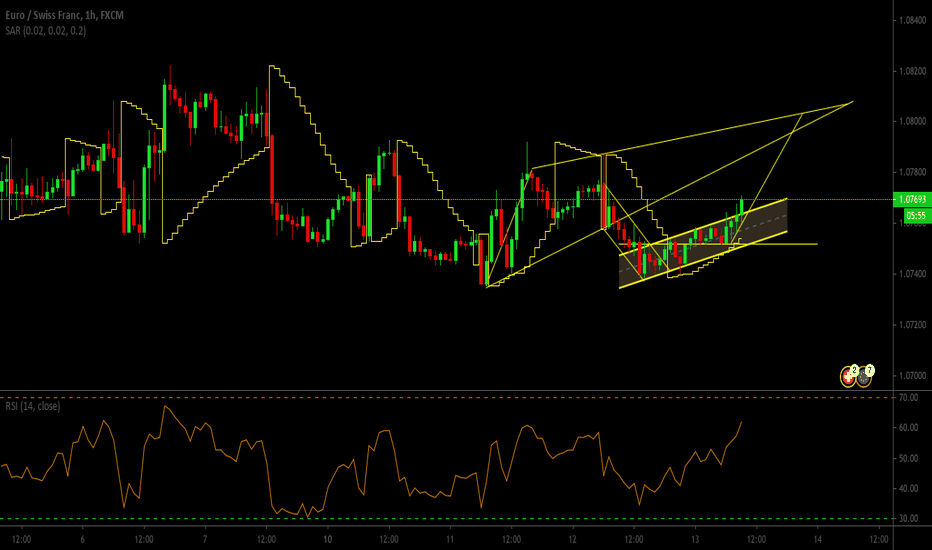Click the RSI 70.00 axis label

pyautogui.click(x=909, y=397)
